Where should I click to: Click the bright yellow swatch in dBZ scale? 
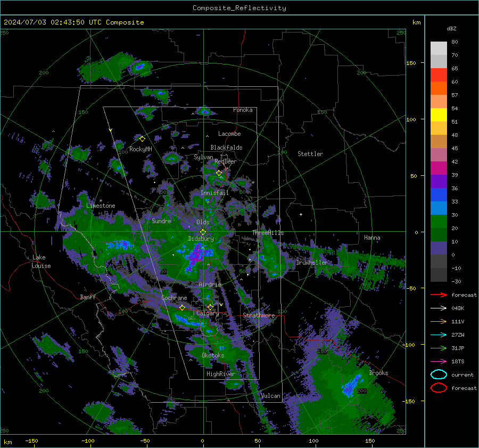[x=439, y=115]
